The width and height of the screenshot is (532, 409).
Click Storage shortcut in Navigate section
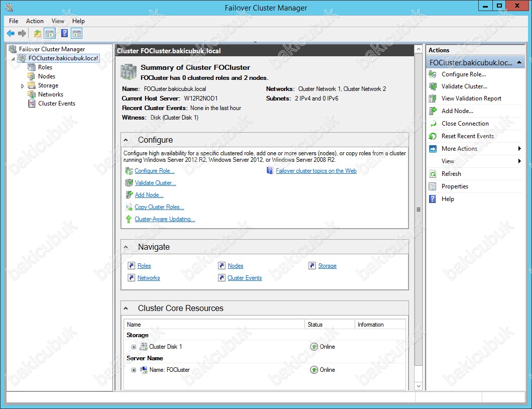tap(327, 266)
